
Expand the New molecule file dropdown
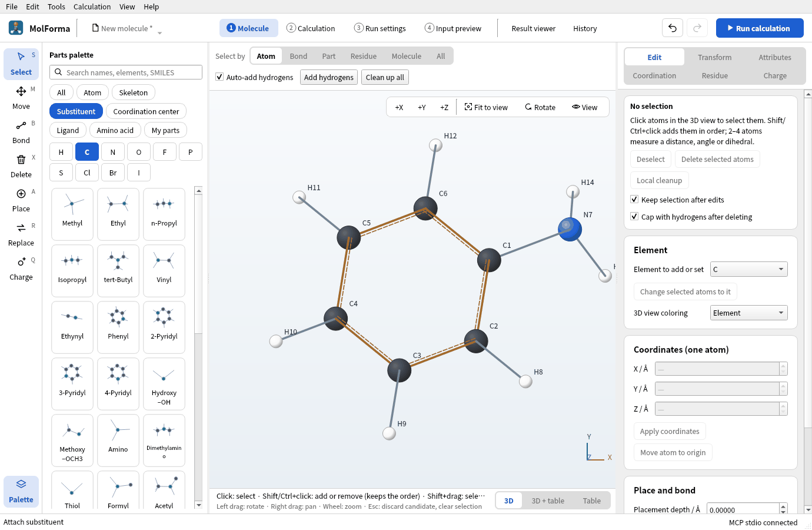pyautogui.click(x=159, y=33)
